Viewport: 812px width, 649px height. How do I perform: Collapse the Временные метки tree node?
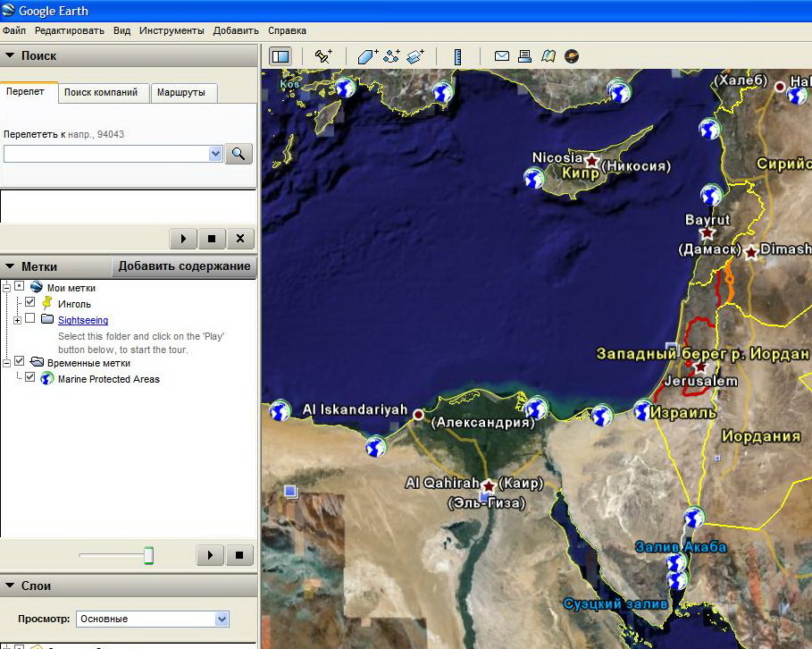(7, 363)
